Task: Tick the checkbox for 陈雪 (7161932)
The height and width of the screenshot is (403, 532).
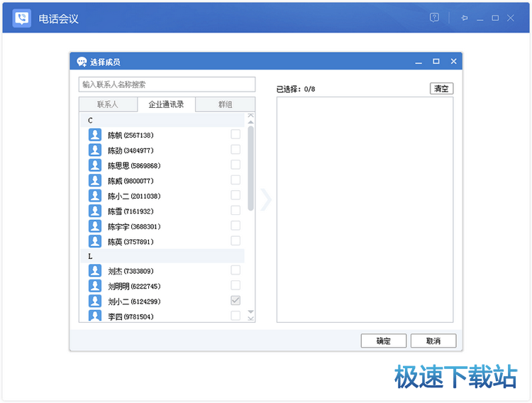Action: tap(235, 211)
